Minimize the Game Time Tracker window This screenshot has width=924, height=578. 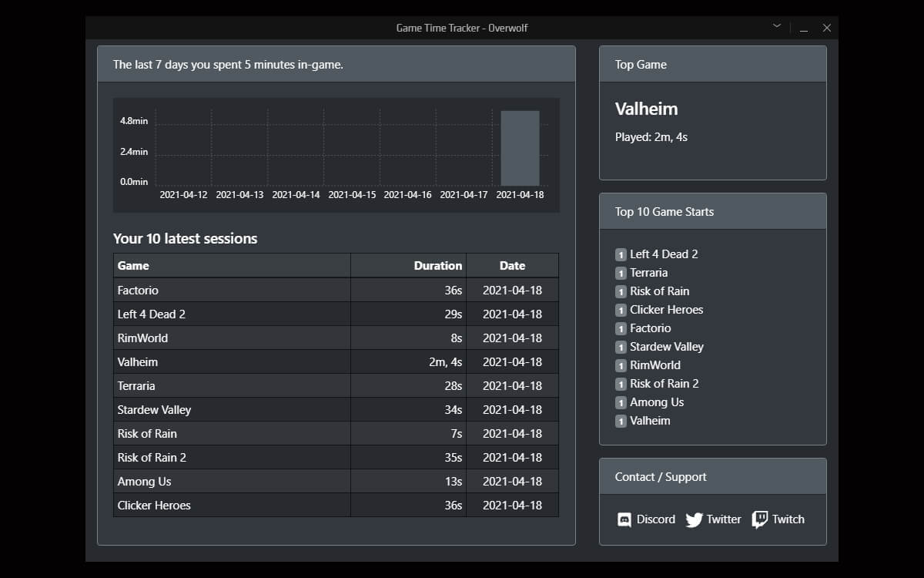803,28
